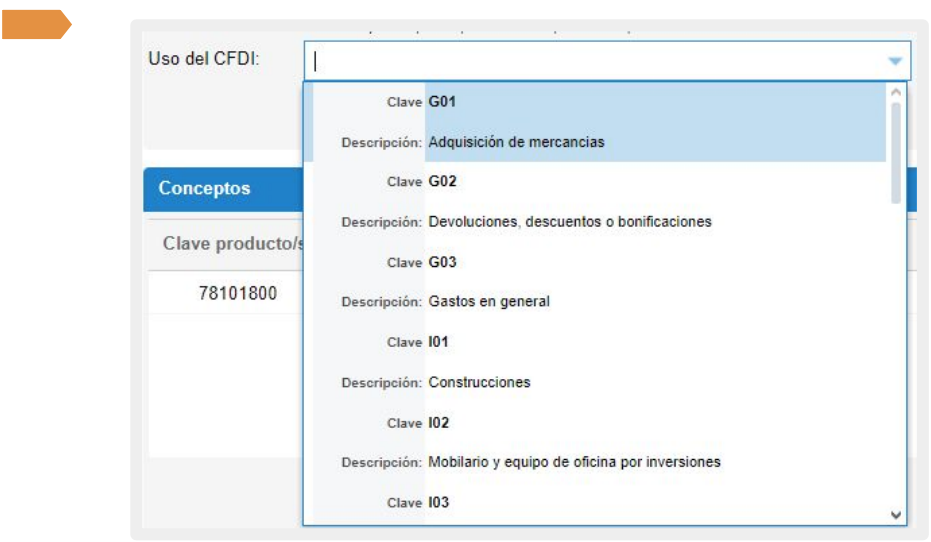Image resolution: width=931 pixels, height=542 pixels.
Task: Choose Gastos en general option
Action: tap(489, 302)
